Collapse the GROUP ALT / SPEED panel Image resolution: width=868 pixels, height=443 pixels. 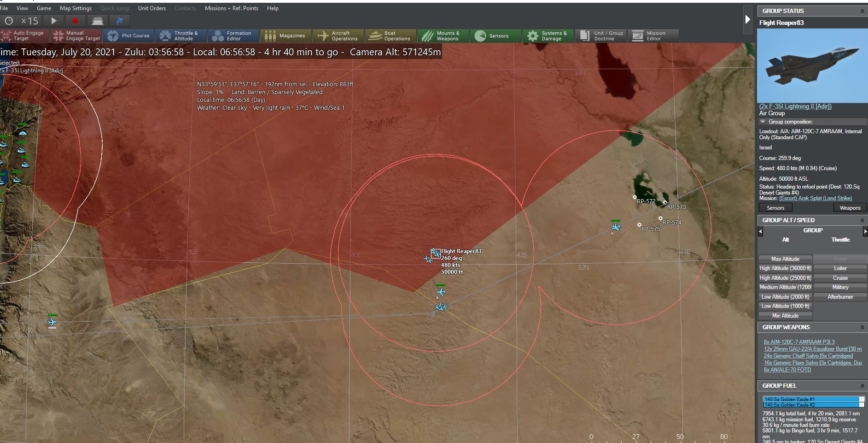pyautogui.click(x=862, y=220)
